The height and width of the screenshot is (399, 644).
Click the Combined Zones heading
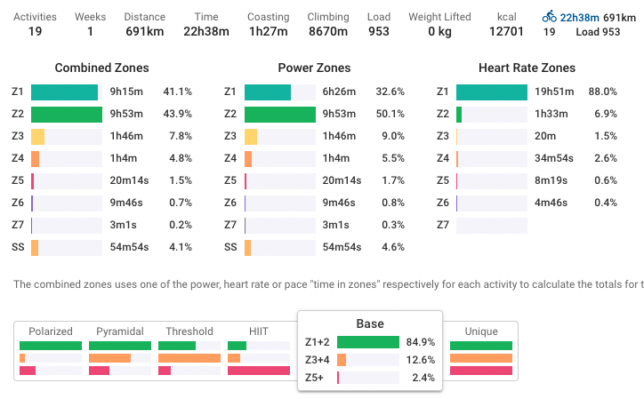(102, 68)
